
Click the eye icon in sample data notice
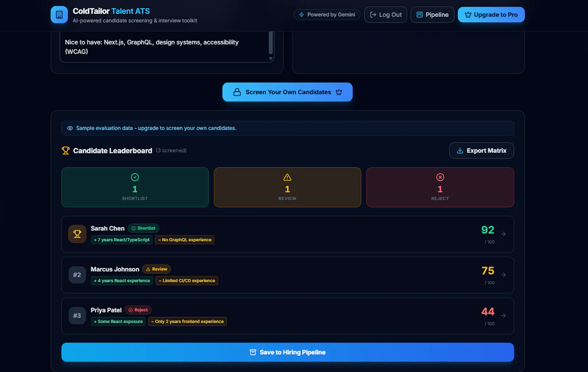point(70,128)
